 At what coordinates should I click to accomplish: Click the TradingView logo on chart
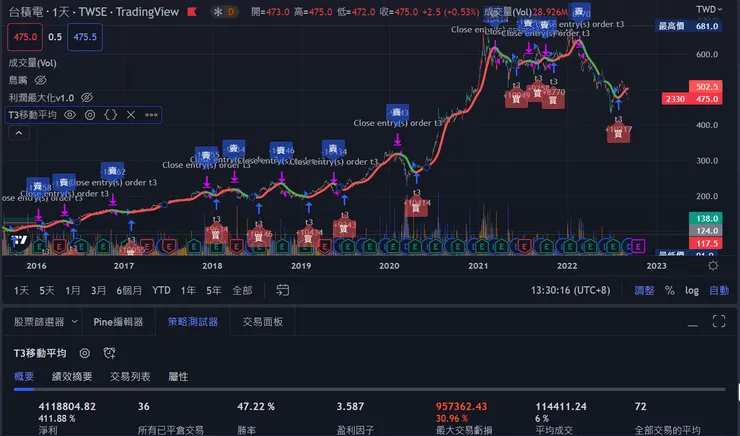(19, 240)
